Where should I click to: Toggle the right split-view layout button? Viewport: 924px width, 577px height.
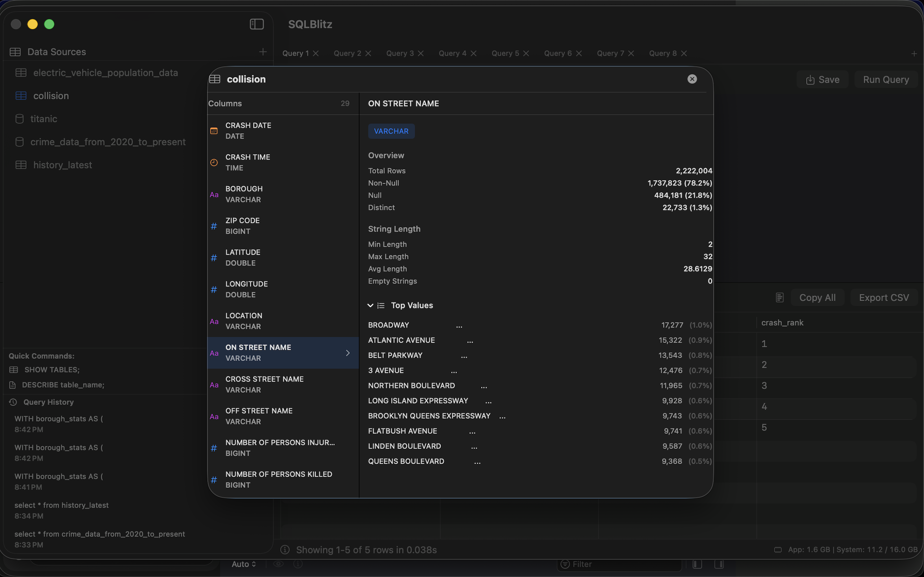720,564
